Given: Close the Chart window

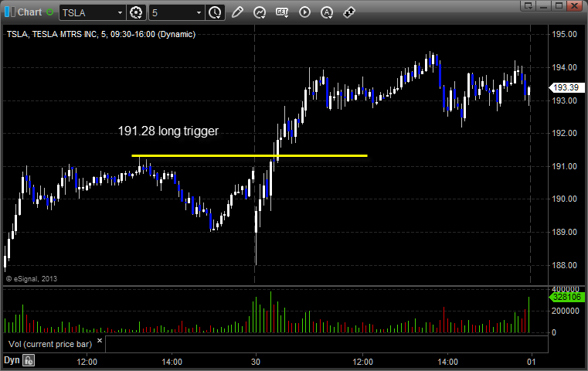Looking at the screenshot, I should click(575, 5).
